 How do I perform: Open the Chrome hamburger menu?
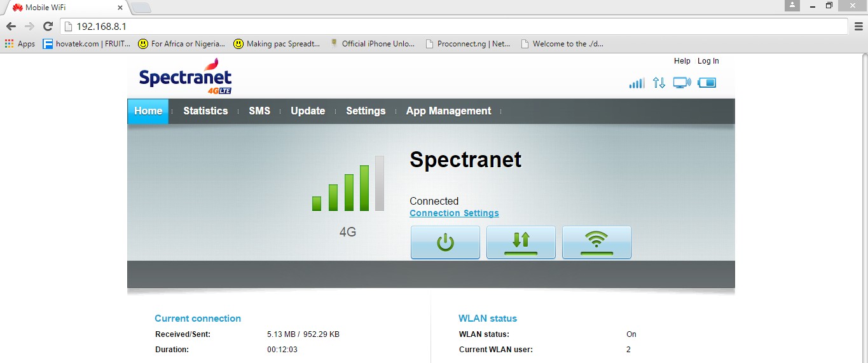[x=858, y=26]
